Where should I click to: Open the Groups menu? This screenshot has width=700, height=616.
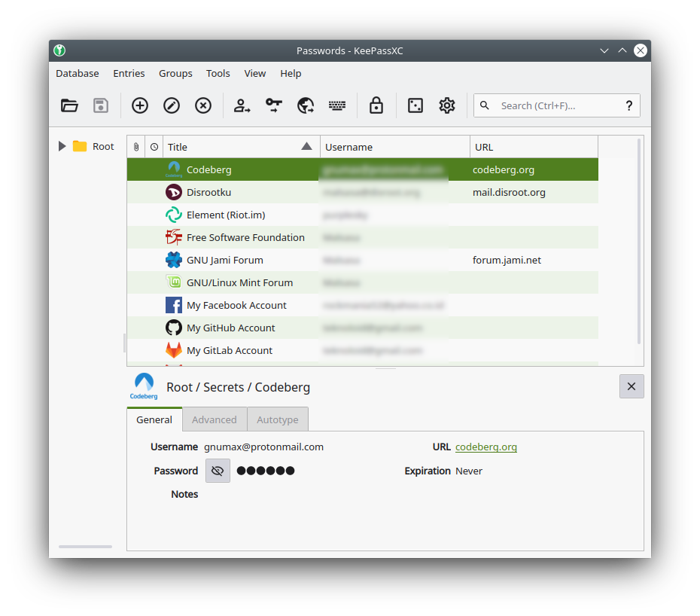pos(175,73)
